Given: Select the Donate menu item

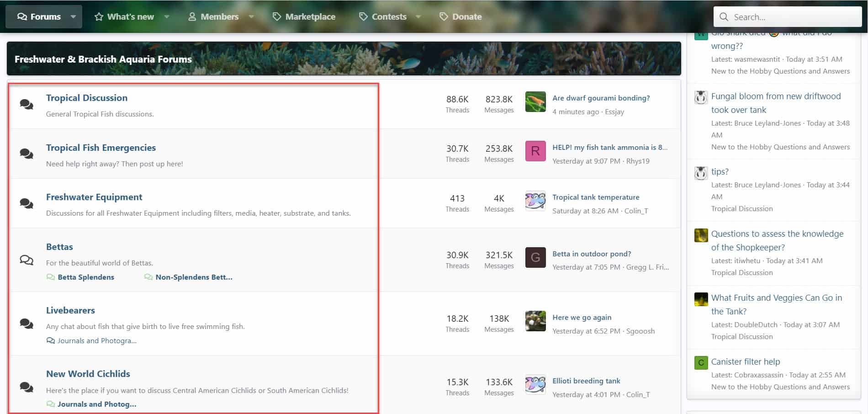Looking at the screenshot, I should coord(466,16).
